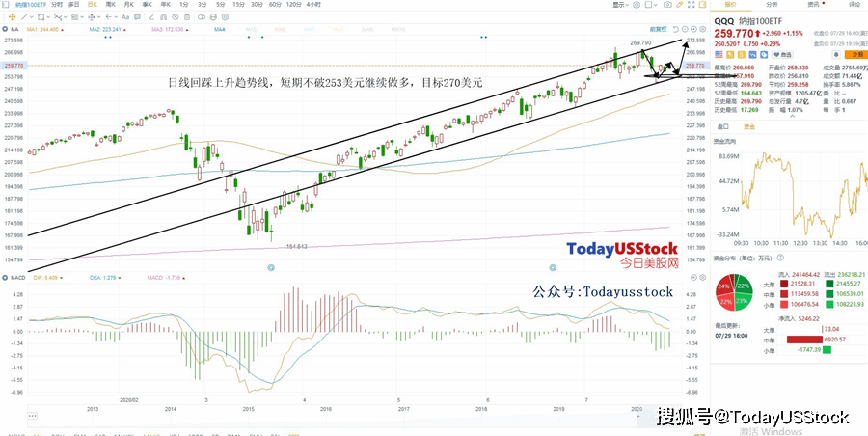Expand the line tool dropdown arrow
Screen dimensions: 868x436
pos(32,17)
